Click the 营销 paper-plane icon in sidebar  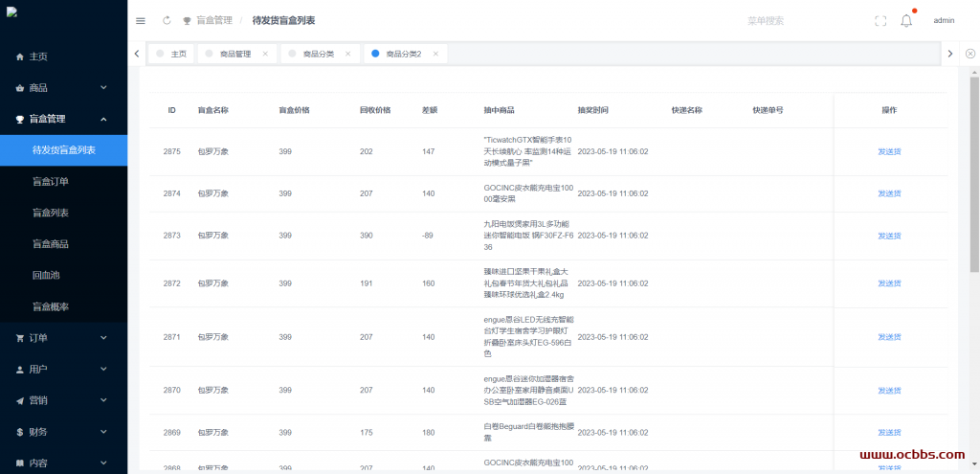[x=19, y=401]
